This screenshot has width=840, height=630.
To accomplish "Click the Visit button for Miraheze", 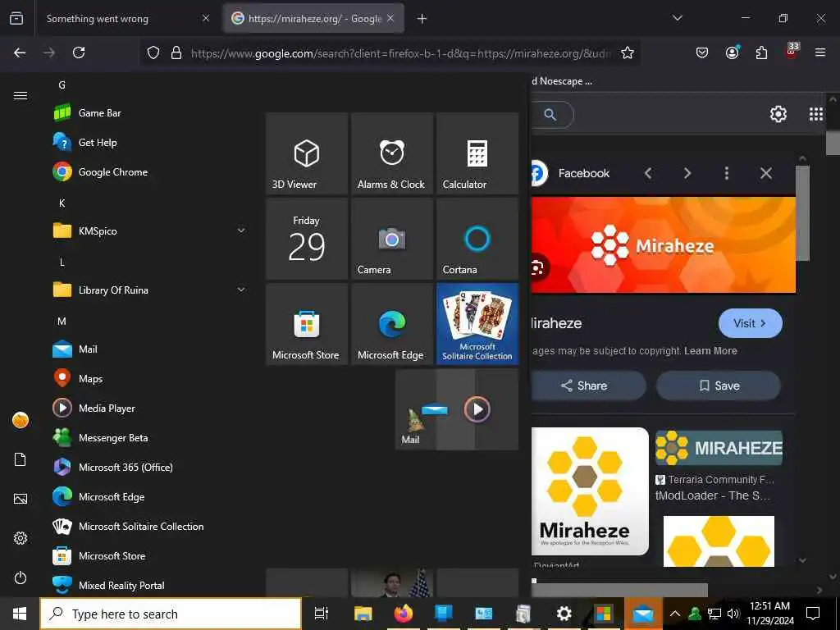I will (750, 323).
